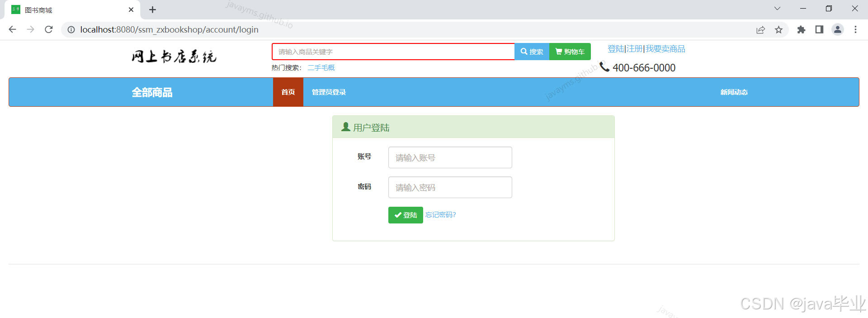Open the 注册 registration link
This screenshot has width=868, height=318.
tap(634, 49)
